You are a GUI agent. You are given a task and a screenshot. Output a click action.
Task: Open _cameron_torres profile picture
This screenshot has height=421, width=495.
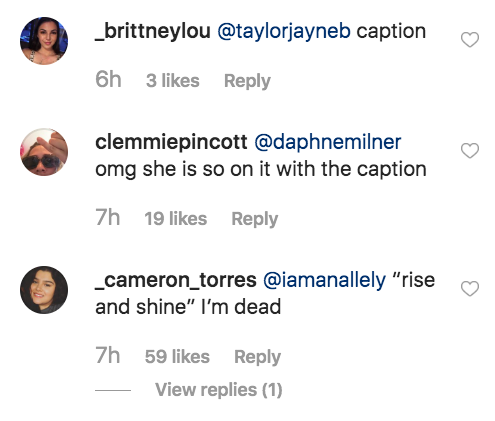[x=44, y=290]
